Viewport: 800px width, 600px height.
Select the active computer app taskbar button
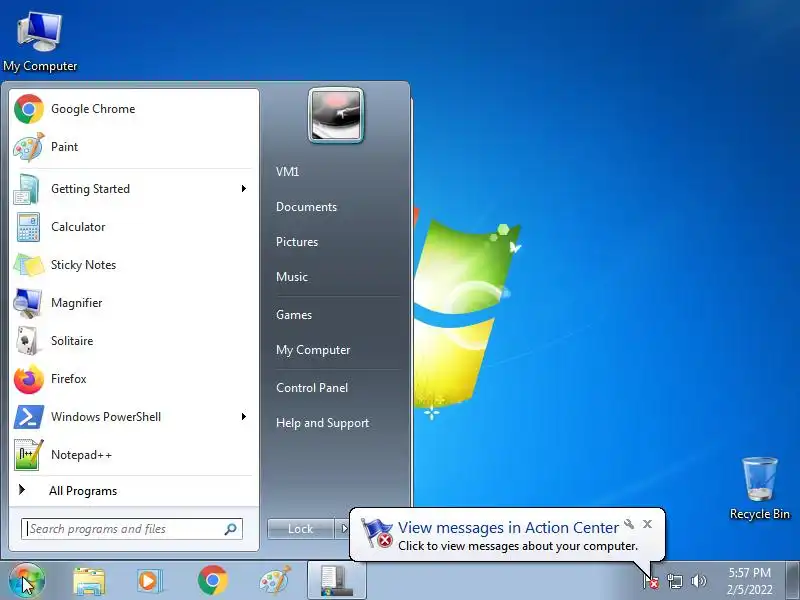[337, 581]
